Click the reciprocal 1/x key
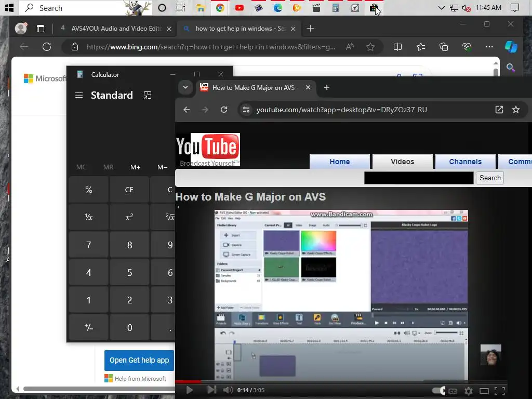 [x=88, y=217]
